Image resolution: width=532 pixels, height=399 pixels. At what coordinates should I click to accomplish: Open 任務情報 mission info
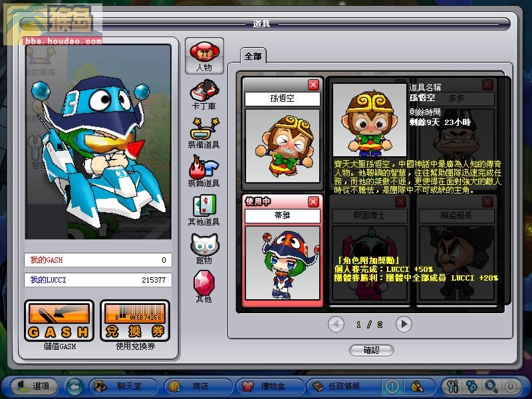point(342,386)
